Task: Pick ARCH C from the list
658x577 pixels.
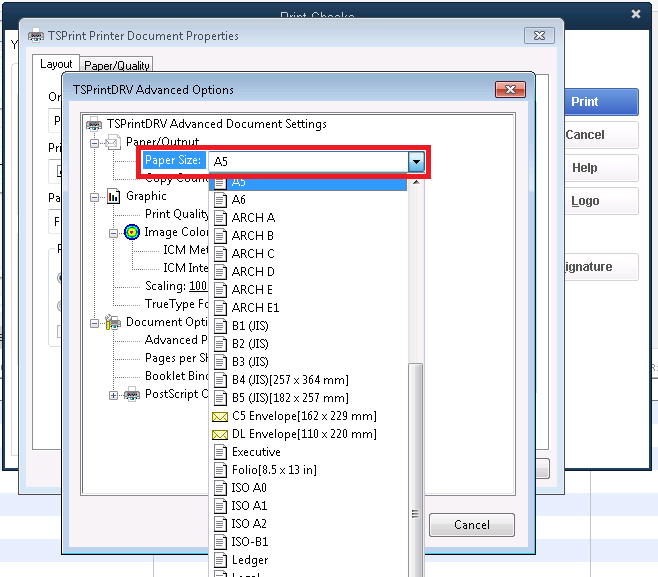Action: (x=310, y=254)
